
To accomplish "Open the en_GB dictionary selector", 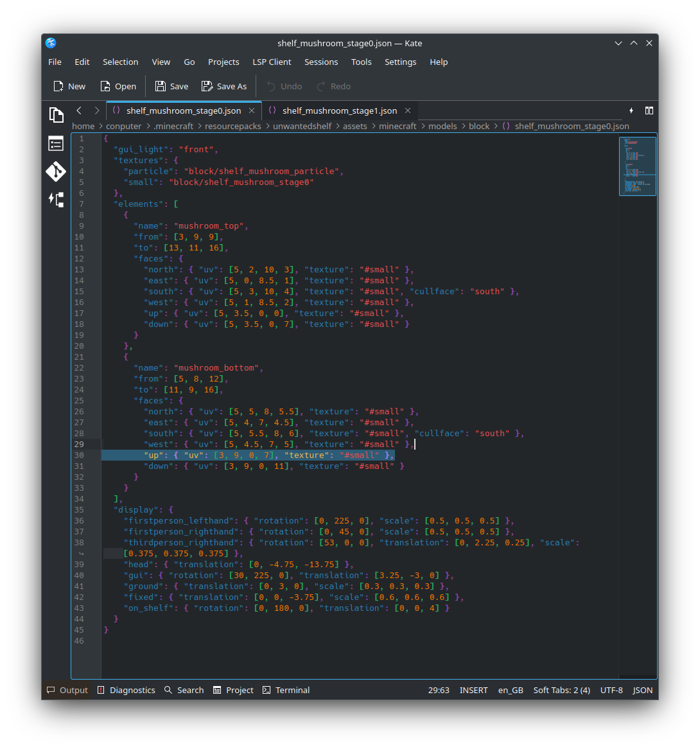I will click(x=511, y=691).
